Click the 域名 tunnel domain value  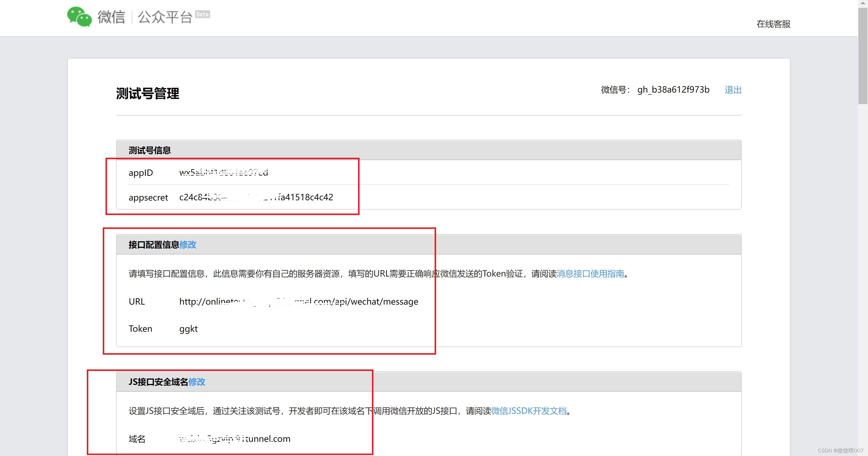(x=234, y=439)
